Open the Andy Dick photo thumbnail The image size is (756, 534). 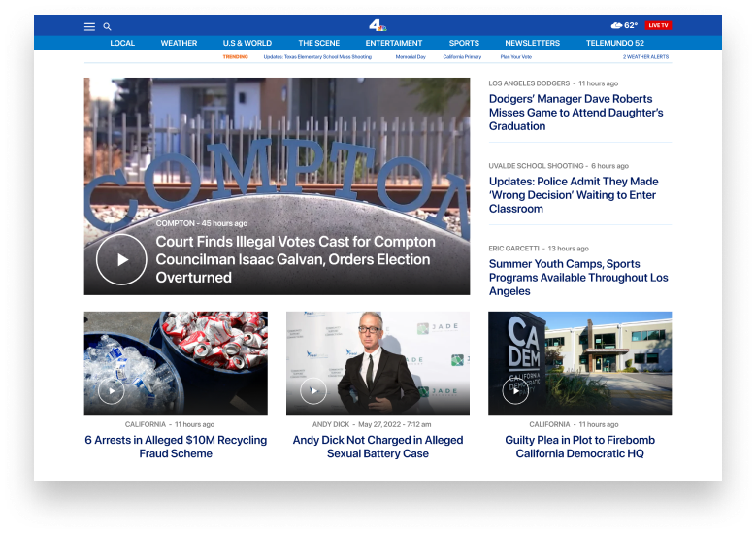(x=378, y=363)
